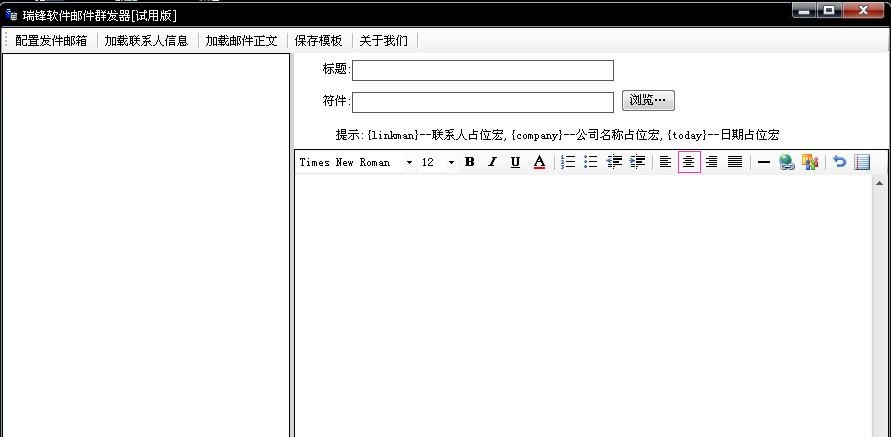The height and width of the screenshot is (437, 891).
Task: Click the 浏览 browse button
Action: pyautogui.click(x=648, y=101)
